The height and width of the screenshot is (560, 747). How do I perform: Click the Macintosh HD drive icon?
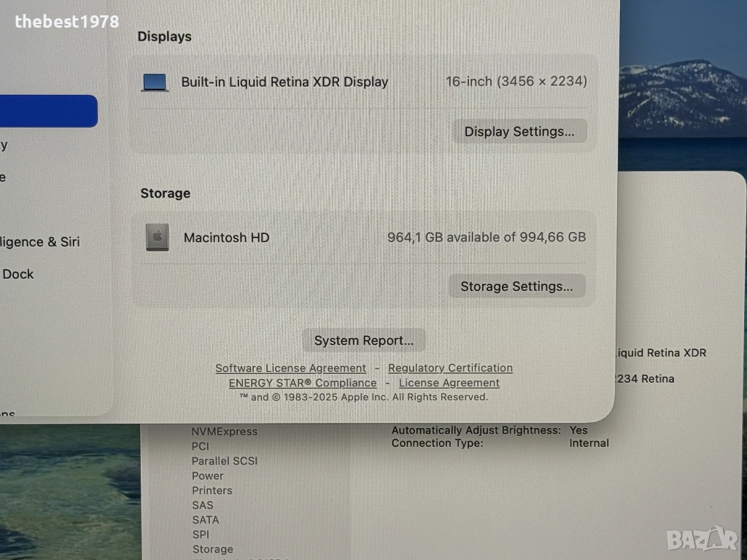point(157,238)
